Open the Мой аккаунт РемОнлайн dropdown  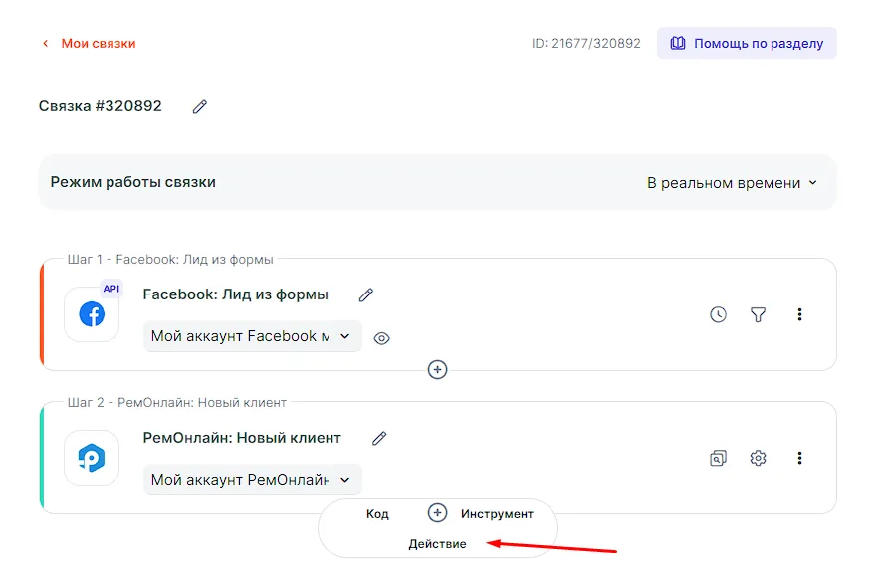coord(252,480)
